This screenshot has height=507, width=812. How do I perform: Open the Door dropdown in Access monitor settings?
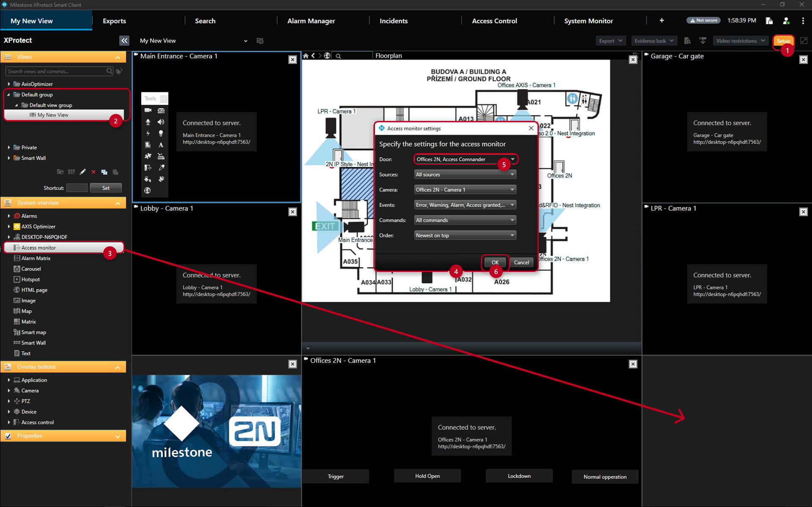point(465,159)
